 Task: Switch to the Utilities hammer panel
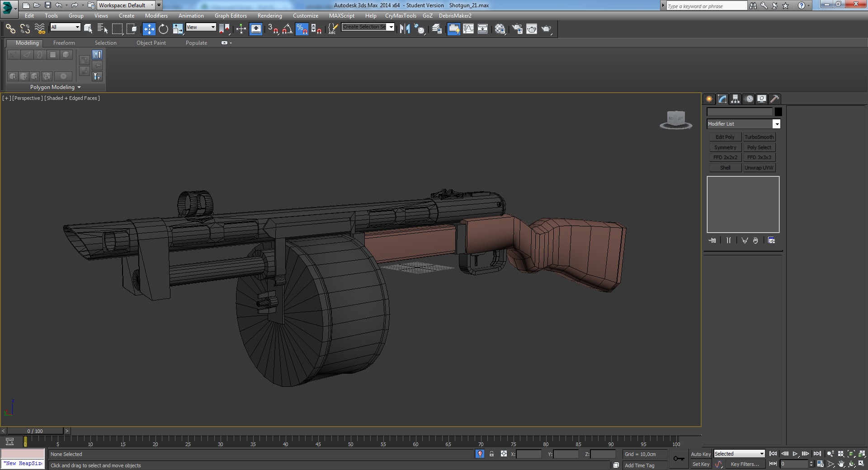pyautogui.click(x=774, y=99)
